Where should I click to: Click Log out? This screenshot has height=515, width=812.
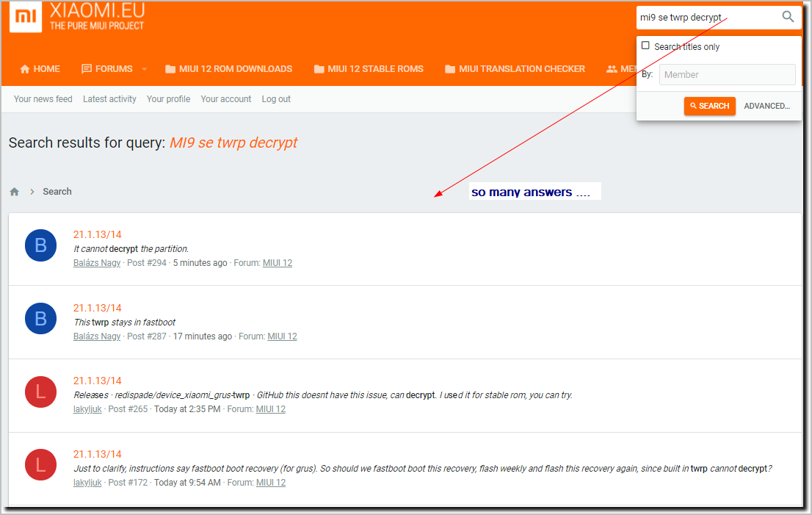(x=276, y=99)
